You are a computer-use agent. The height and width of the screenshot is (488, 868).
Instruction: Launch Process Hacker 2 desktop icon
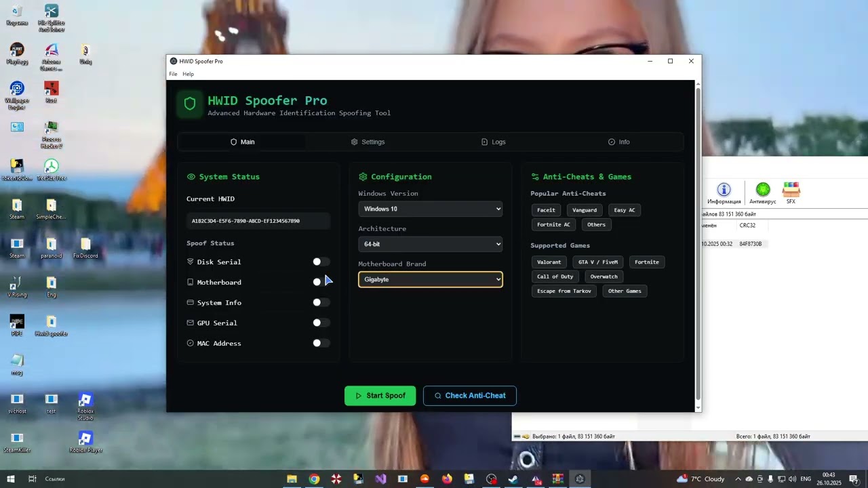[x=52, y=134]
